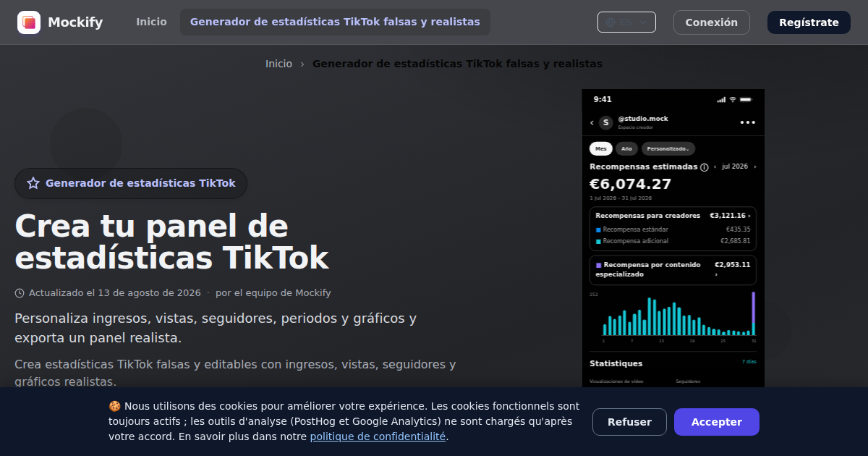868x456 pixels.
Task: Go to previous month arrow before jul 2026
Action: (715, 166)
